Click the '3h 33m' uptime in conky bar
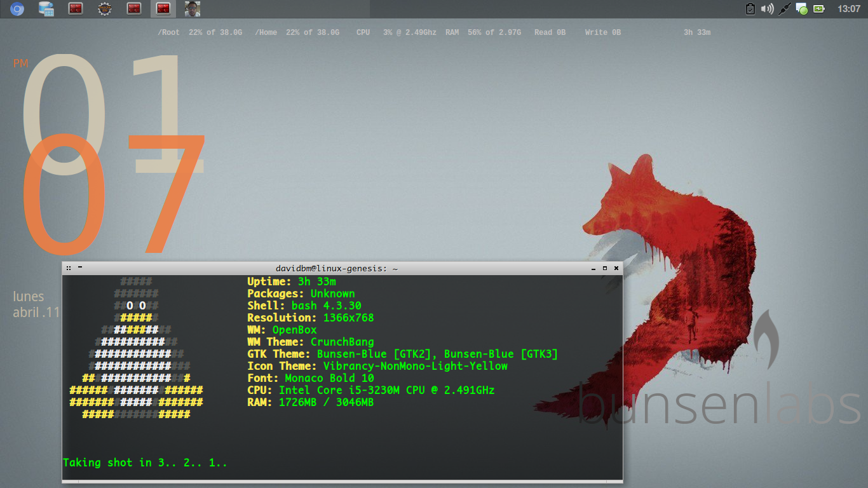Viewport: 868px width, 488px height. [x=697, y=32]
